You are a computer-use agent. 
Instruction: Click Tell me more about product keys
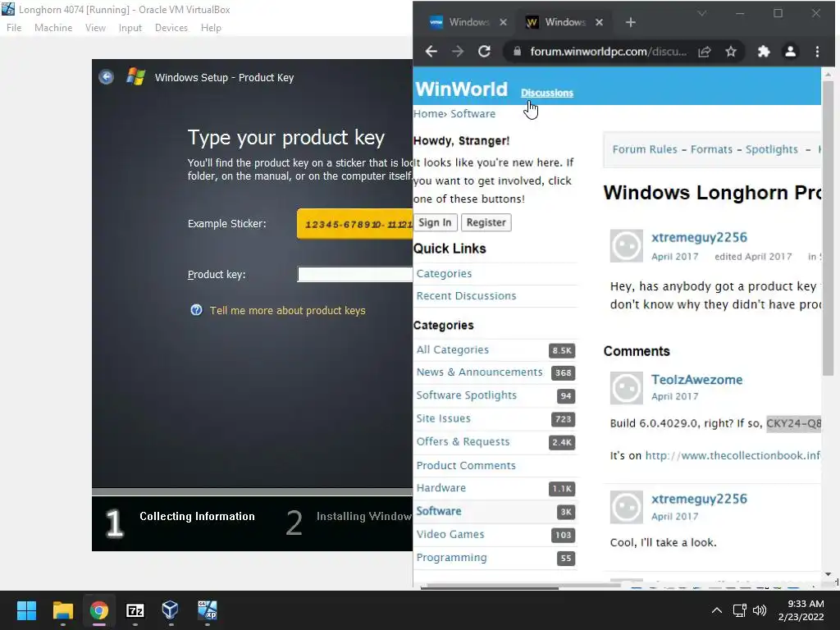coord(288,310)
